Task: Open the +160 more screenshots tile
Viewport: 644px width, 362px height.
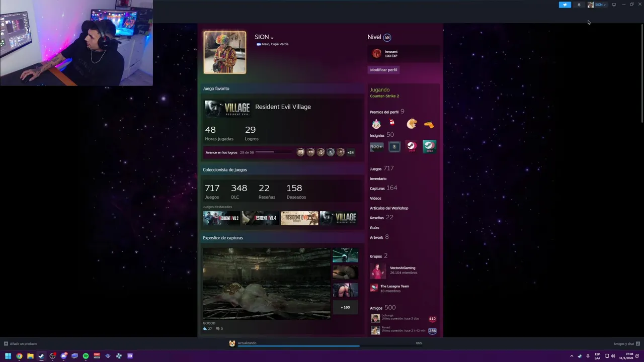Action: coord(345,307)
